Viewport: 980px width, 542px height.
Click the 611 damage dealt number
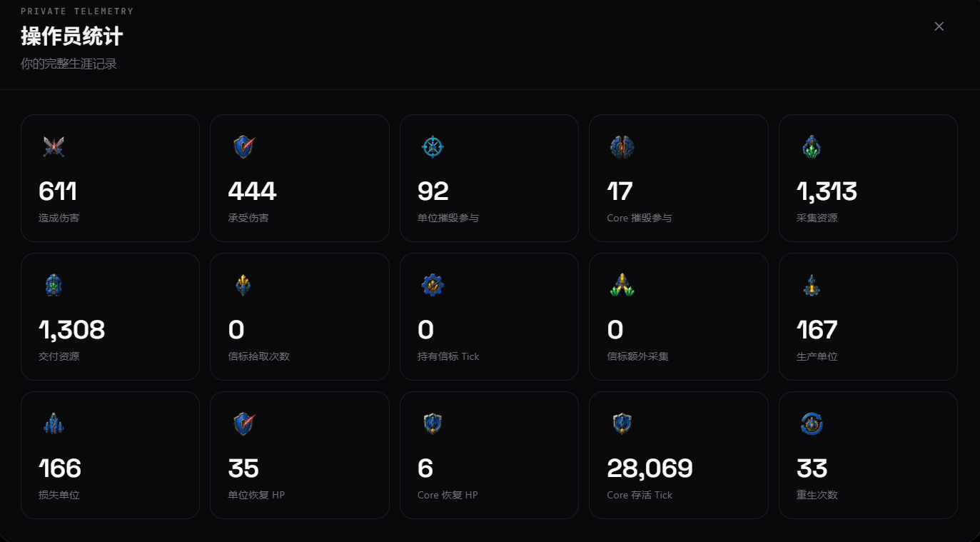coord(57,191)
